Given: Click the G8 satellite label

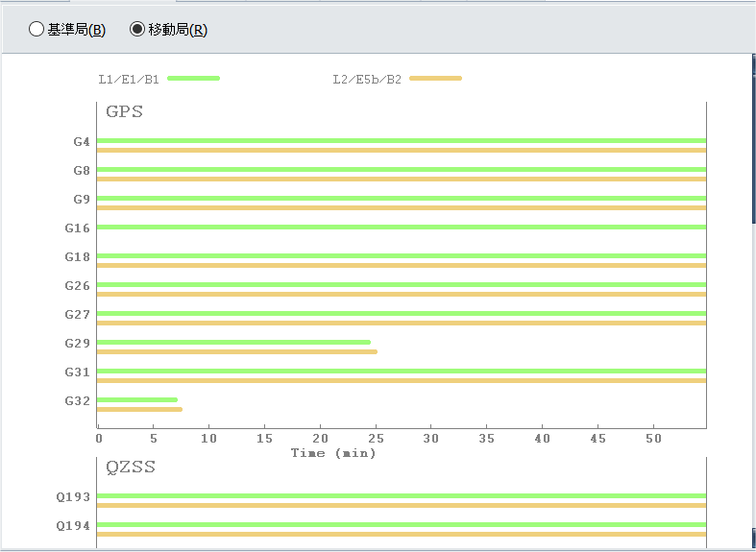Looking at the screenshot, I should (x=82, y=171).
